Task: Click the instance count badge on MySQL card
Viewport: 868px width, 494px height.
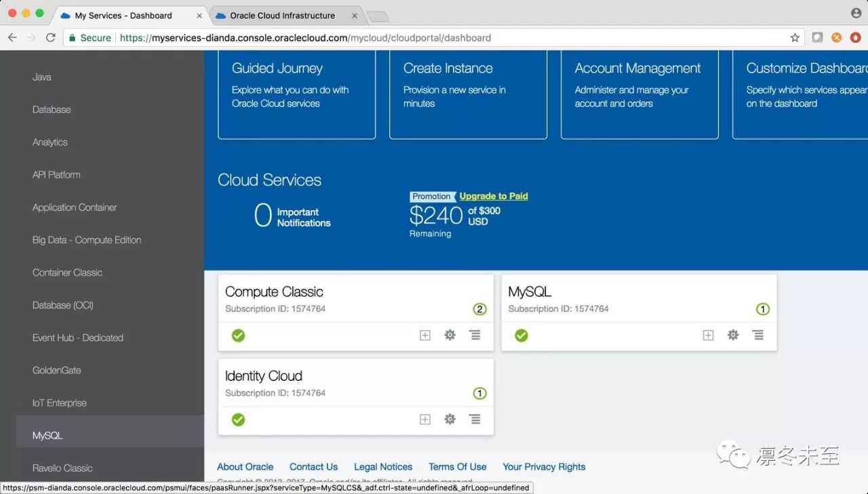Action: pos(763,310)
